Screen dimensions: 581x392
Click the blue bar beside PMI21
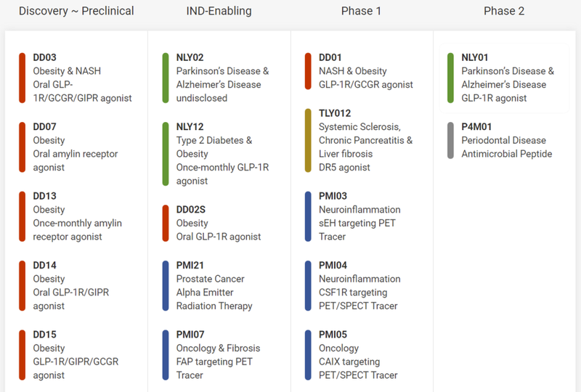(x=166, y=285)
